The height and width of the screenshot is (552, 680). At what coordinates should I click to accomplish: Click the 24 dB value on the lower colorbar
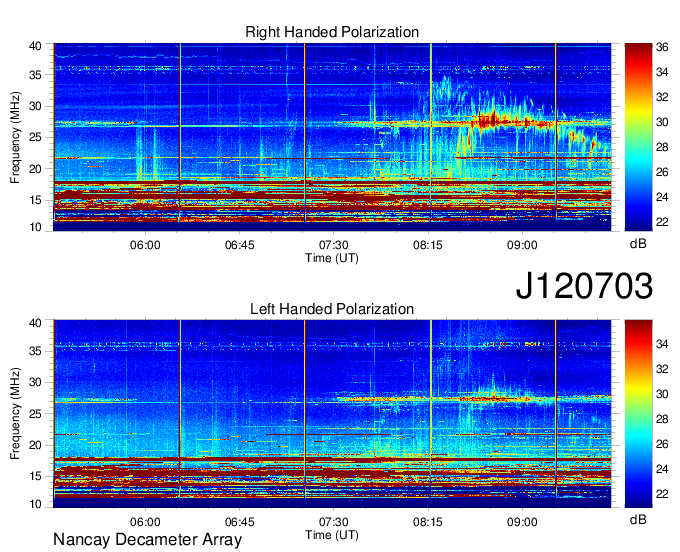[662, 469]
